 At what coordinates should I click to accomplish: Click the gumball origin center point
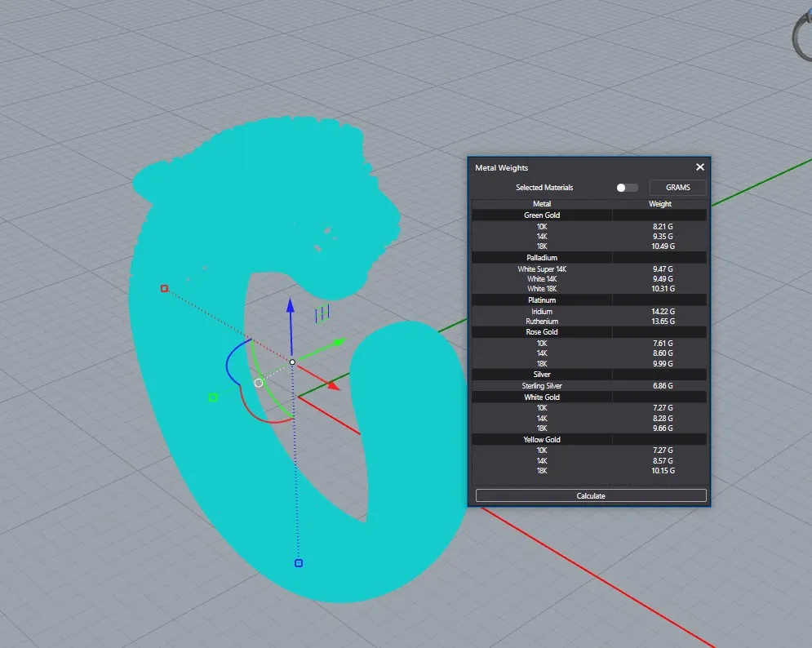coord(292,362)
